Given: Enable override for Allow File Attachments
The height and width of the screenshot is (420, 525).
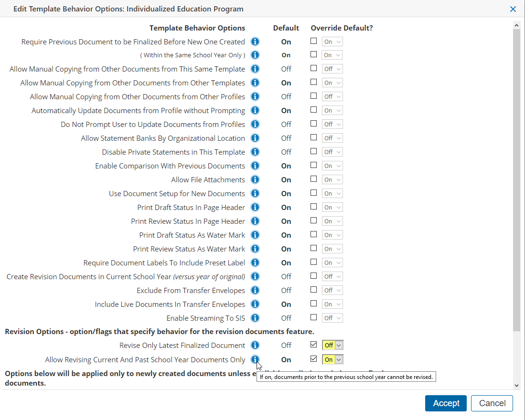Looking at the screenshot, I should [x=313, y=179].
